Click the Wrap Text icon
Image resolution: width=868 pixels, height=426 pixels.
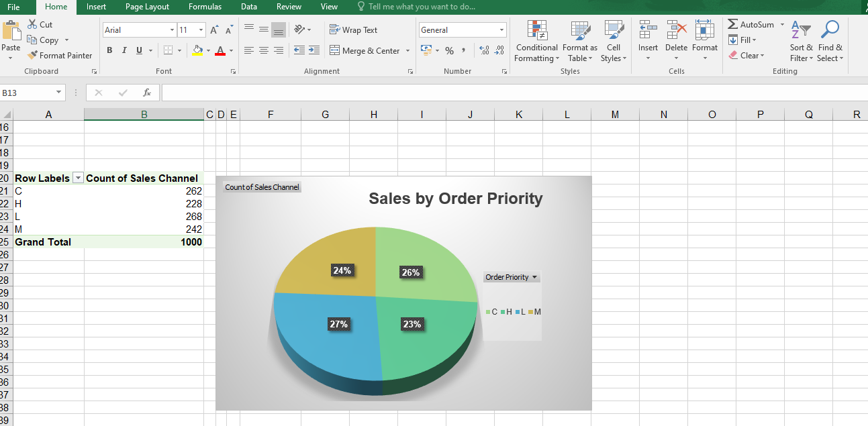point(354,30)
